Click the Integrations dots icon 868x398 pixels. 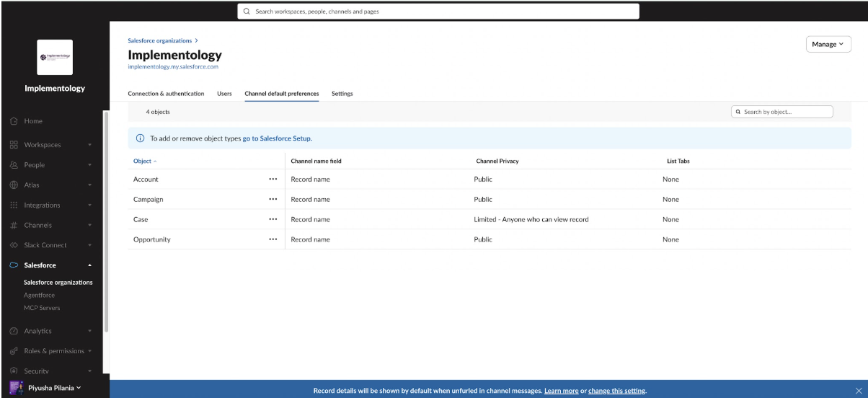(14, 205)
